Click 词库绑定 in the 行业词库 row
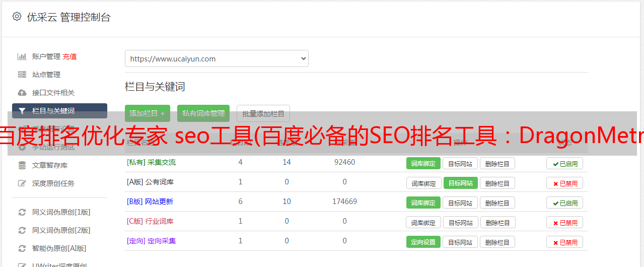The height and width of the screenshot is (267, 644). point(423,222)
